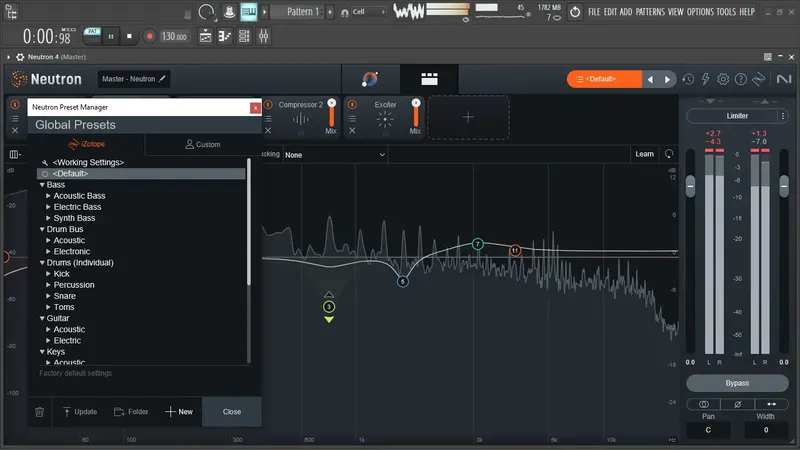Viewport: 800px width, 450px height.
Task: Stop playback in FL Studio transport
Action: point(129,36)
